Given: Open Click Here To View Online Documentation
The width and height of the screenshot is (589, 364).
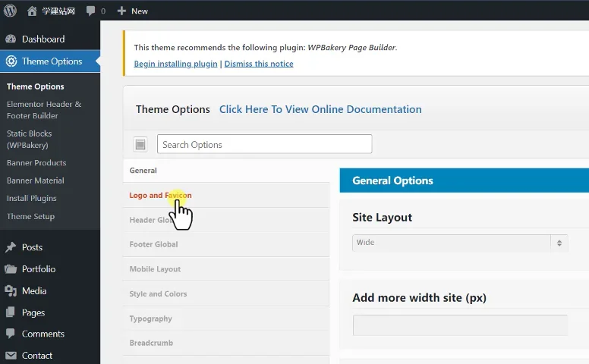Looking at the screenshot, I should (320, 109).
